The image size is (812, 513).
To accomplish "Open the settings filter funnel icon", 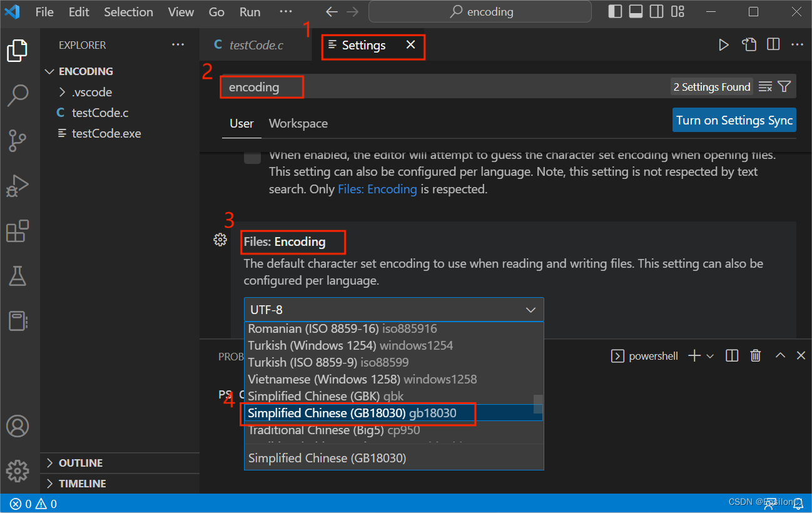I will point(784,87).
